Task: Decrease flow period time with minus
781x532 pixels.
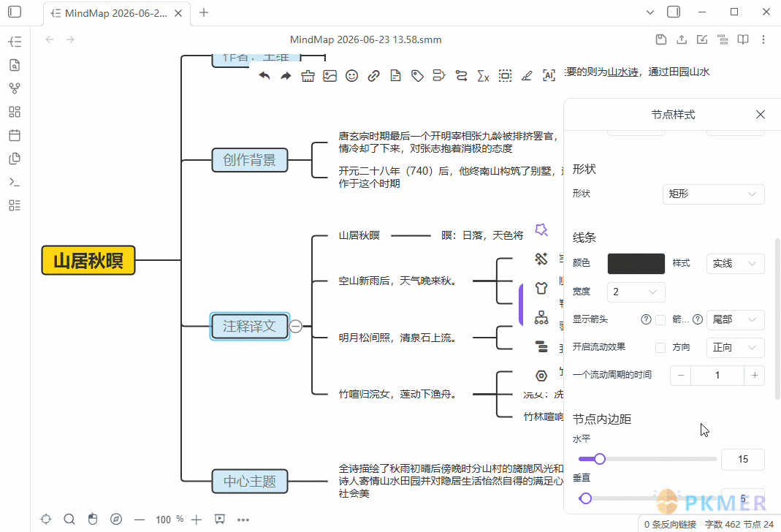Action: [681, 375]
